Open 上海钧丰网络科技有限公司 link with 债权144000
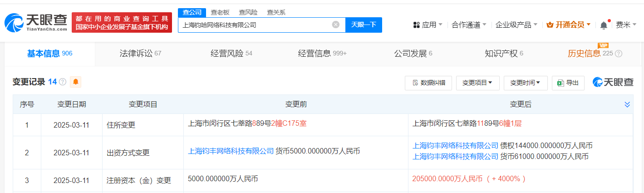Viewport: 644px width, 193px height. [x=455, y=146]
